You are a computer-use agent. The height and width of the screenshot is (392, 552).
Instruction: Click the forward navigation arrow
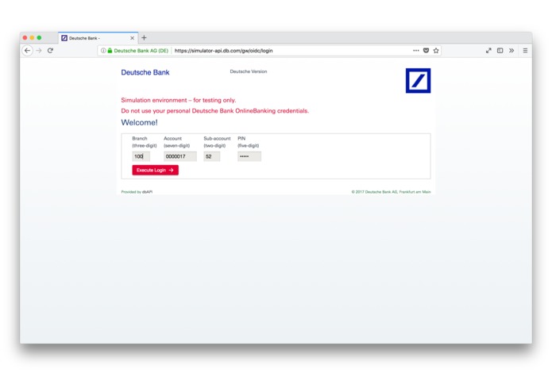tap(39, 51)
